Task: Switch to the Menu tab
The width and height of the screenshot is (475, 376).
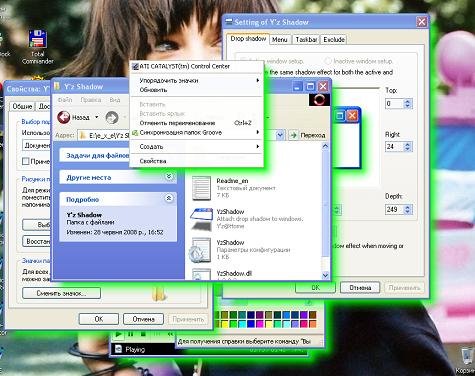Action: (280, 40)
